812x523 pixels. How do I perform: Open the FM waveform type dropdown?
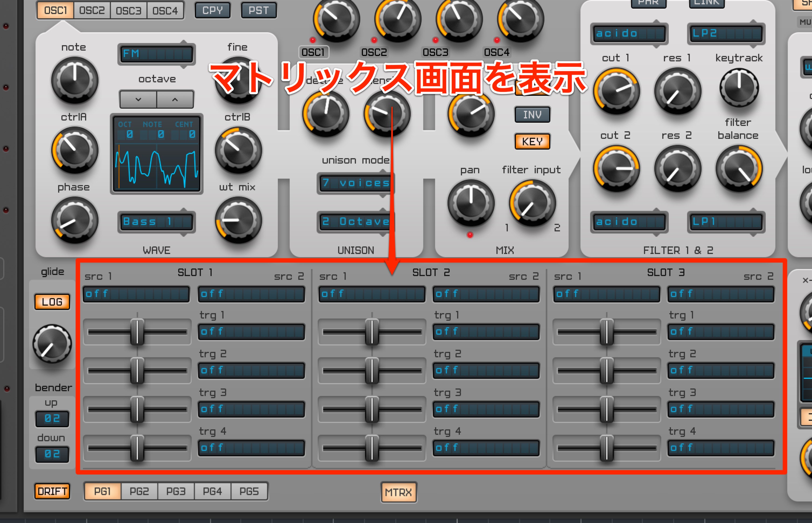coord(157,54)
